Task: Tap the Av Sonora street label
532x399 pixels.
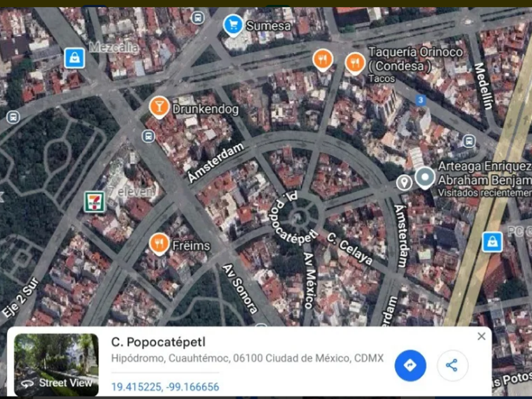Action: click(x=240, y=289)
